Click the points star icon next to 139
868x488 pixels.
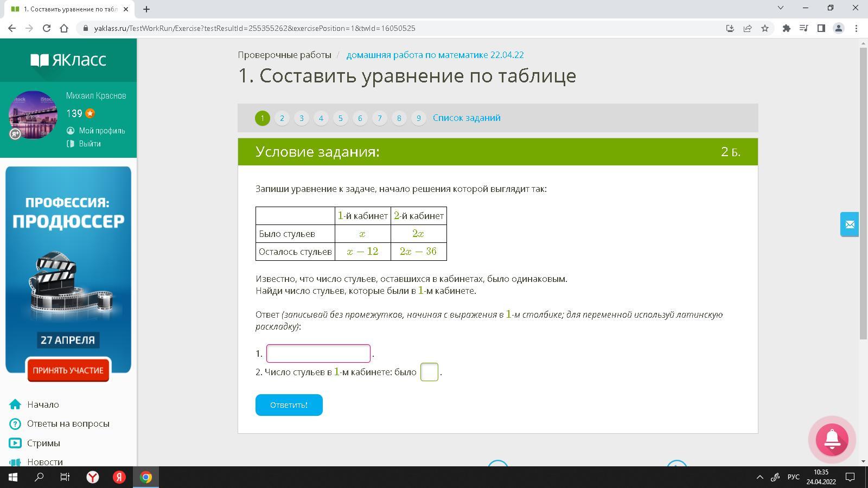[90, 113]
